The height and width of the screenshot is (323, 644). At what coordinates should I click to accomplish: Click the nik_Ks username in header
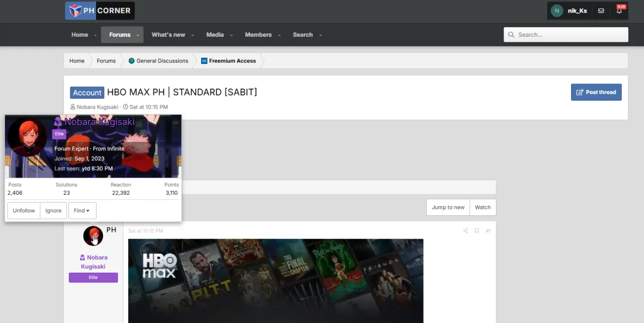[577, 11]
